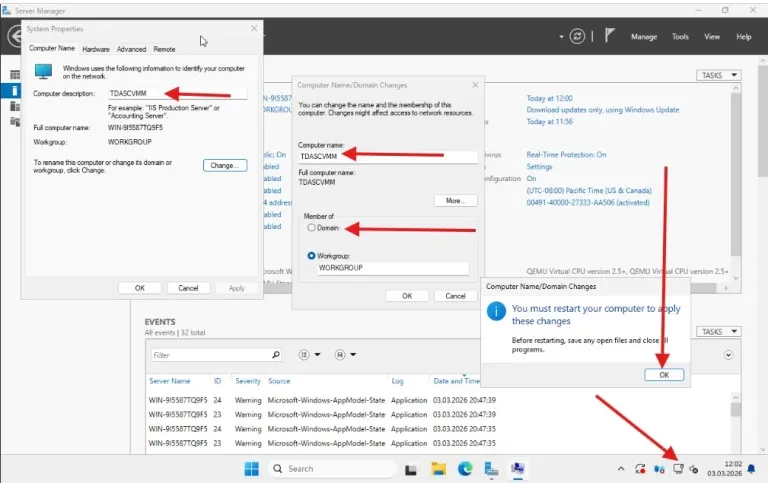Screen dimensions: 768x483
Task: Open the Help menu
Action: coord(744,37)
